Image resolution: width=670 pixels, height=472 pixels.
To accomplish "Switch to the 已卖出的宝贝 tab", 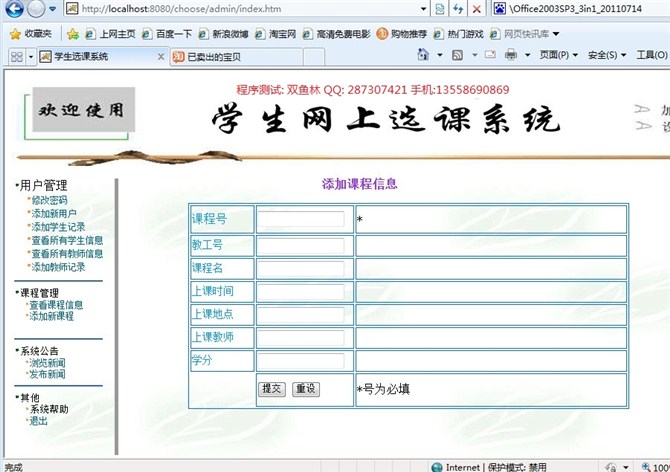I will click(x=236, y=56).
